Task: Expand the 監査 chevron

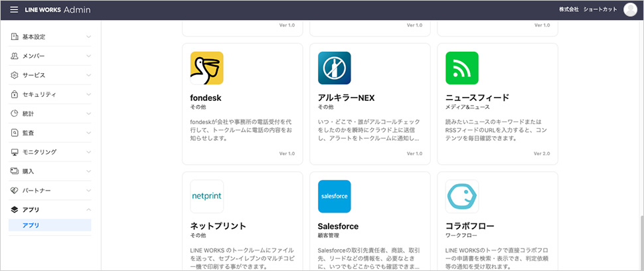Action: [x=88, y=133]
